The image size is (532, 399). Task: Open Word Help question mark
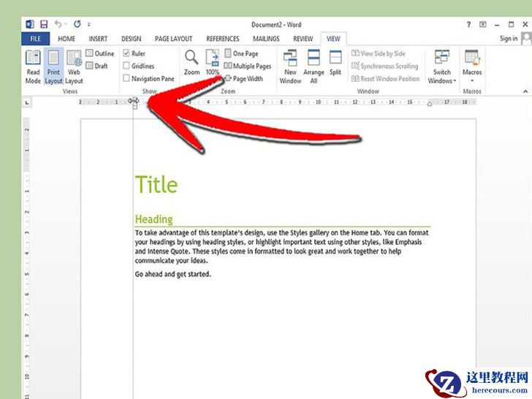coord(469,24)
